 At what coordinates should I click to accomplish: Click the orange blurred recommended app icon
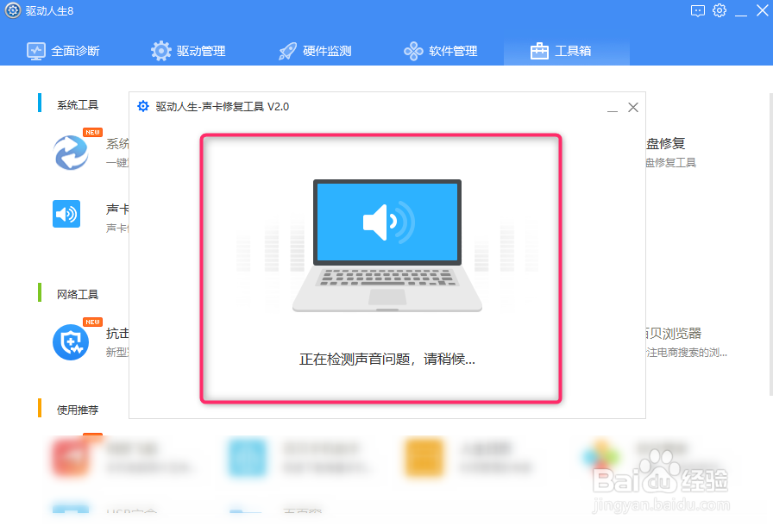(424, 458)
